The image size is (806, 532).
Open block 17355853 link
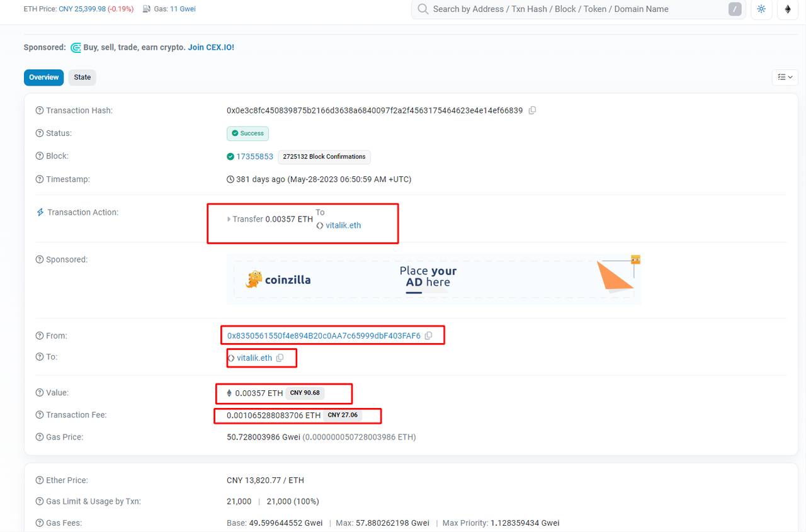[x=254, y=157]
